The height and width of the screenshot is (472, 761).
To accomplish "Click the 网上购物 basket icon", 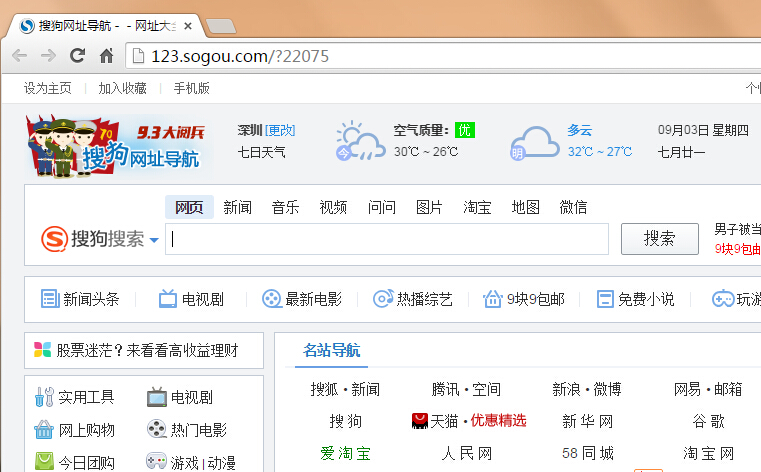I will coord(44,430).
